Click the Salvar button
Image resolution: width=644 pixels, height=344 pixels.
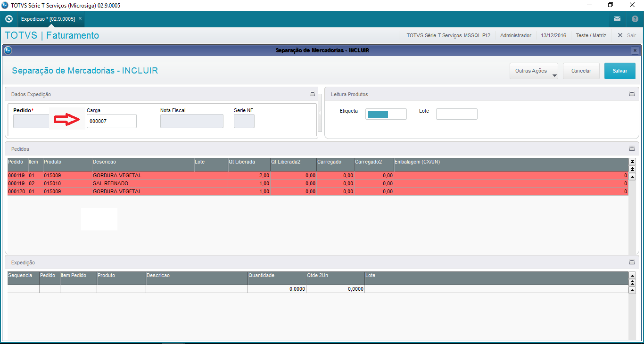pos(619,71)
